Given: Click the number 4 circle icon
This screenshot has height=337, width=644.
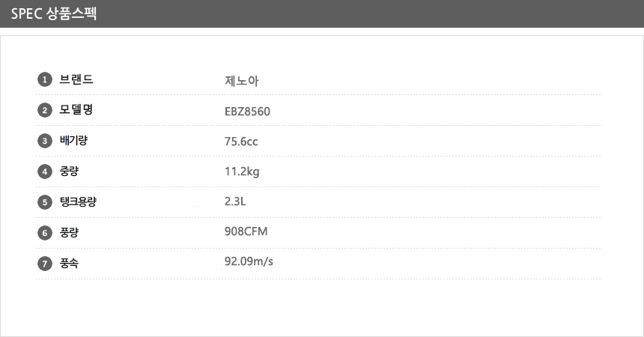Looking at the screenshot, I should pyautogui.click(x=44, y=171).
